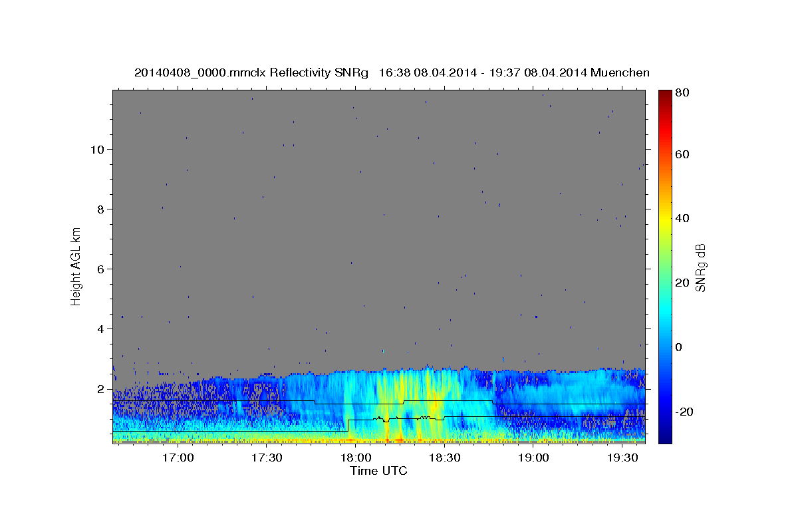Click the 19:00 time tick label

[x=533, y=457]
